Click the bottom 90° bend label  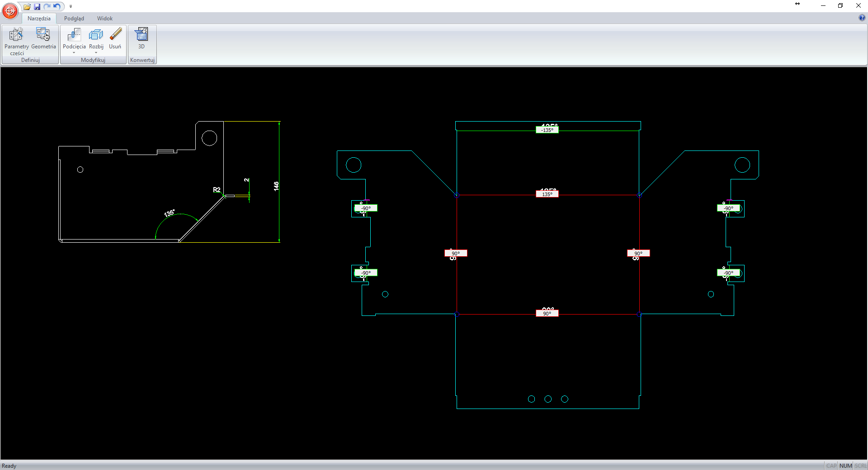(547, 314)
